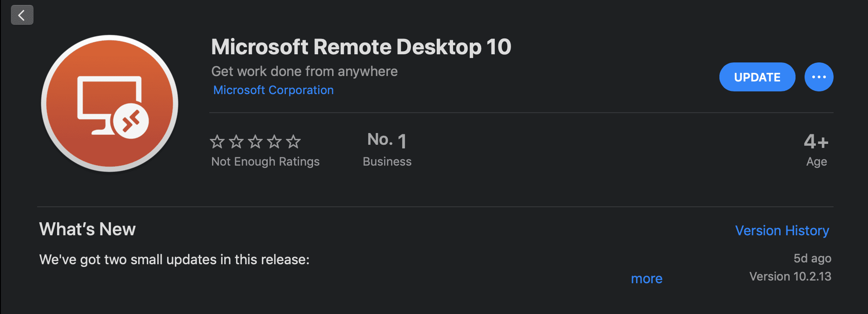The image size is (868, 314).
Task: Open the Microsoft Corporation developer link
Action: (x=273, y=90)
